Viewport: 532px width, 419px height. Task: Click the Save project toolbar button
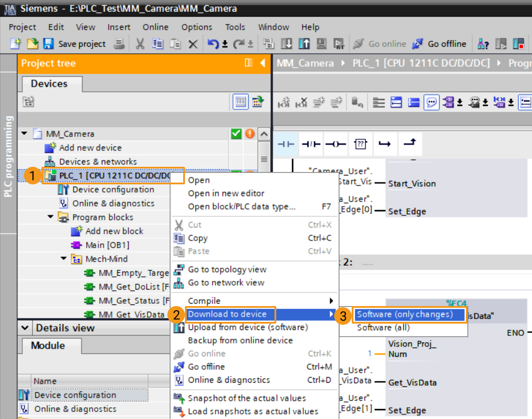coord(74,44)
